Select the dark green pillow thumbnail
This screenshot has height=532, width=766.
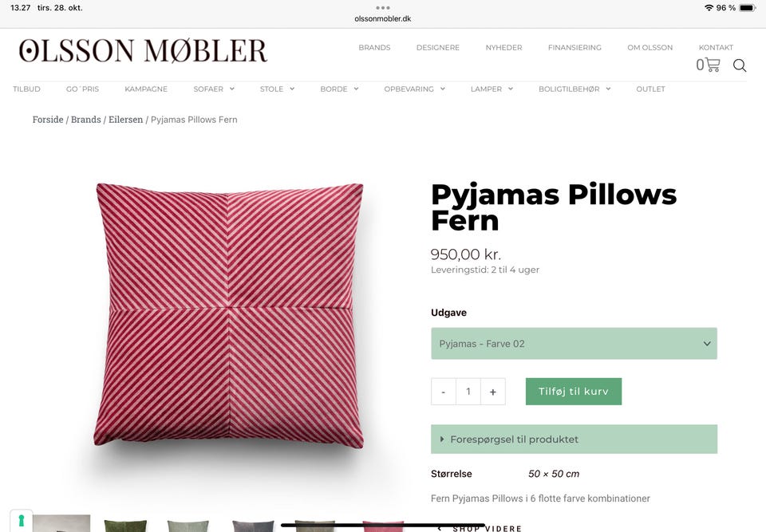(x=125, y=526)
